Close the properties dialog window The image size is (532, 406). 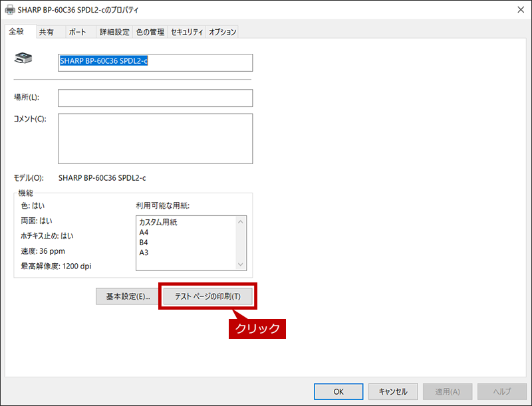pos(521,9)
